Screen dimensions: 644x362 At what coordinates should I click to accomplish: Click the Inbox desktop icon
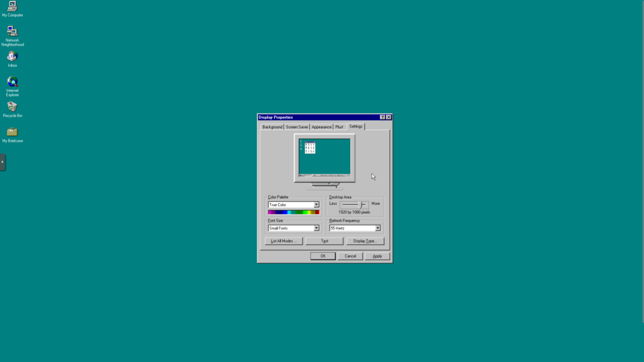coord(12,57)
